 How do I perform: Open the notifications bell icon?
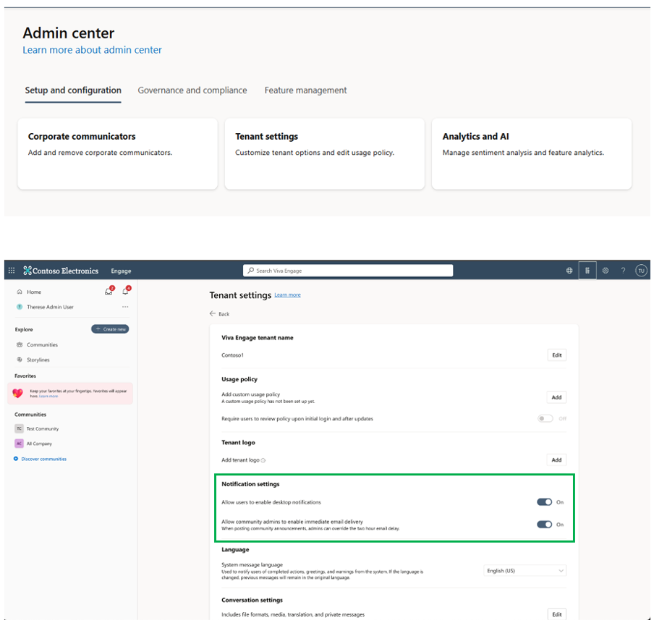click(x=126, y=292)
